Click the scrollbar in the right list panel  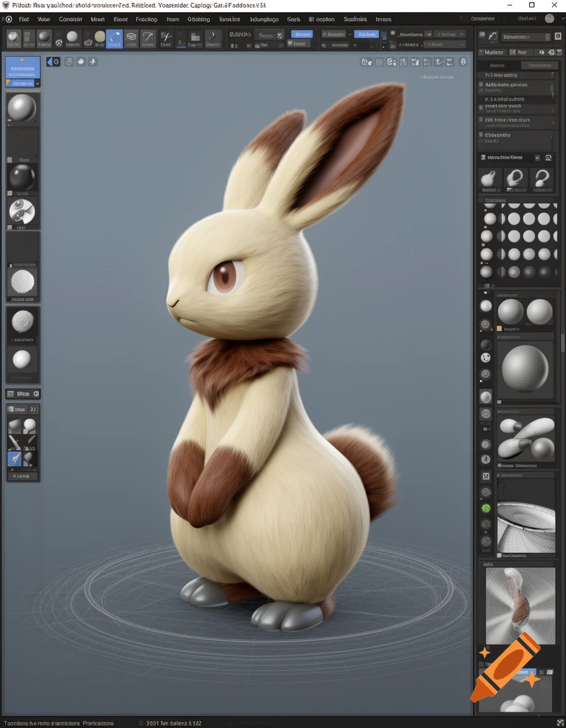(553, 88)
